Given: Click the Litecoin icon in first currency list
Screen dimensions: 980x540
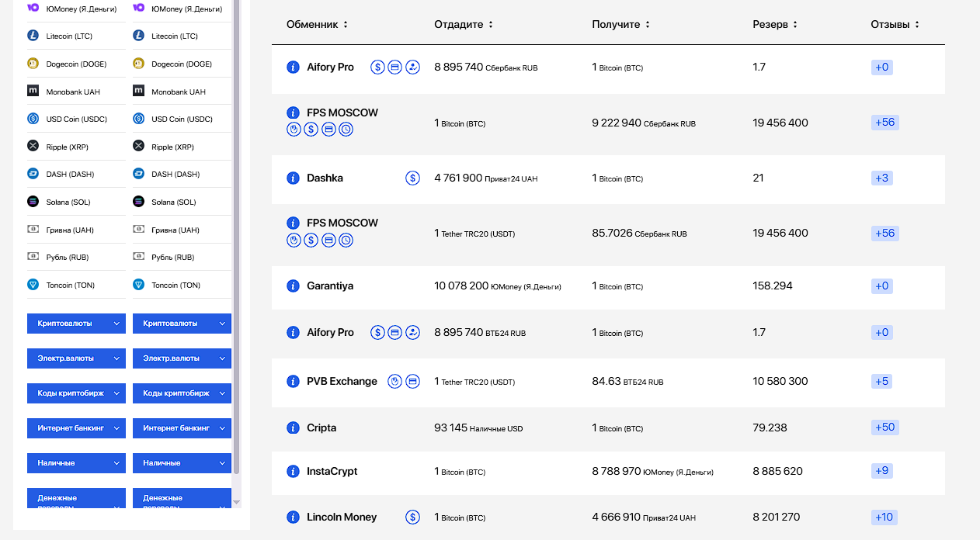Looking at the screenshot, I should pyautogui.click(x=33, y=36).
